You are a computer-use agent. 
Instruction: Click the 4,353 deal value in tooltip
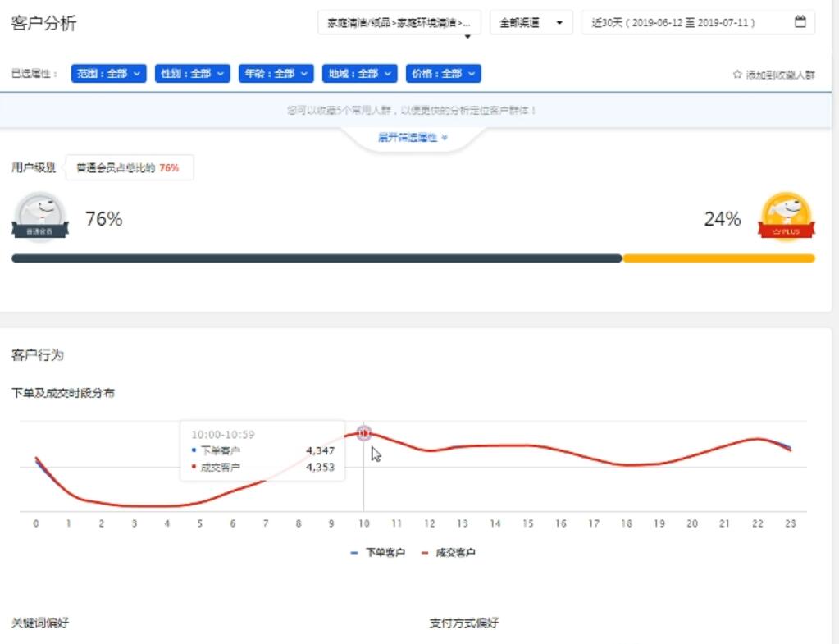tap(320, 467)
